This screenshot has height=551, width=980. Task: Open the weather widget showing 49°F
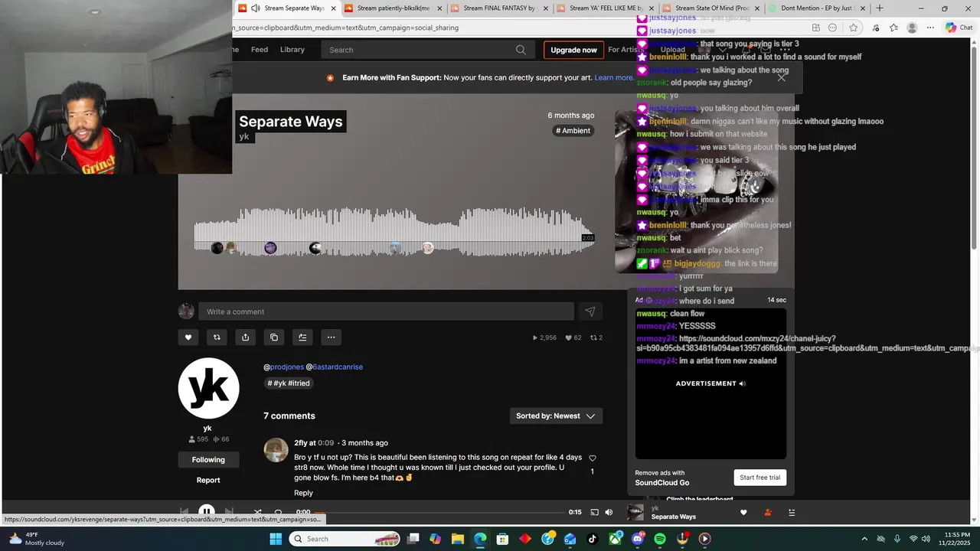pyautogui.click(x=37, y=539)
